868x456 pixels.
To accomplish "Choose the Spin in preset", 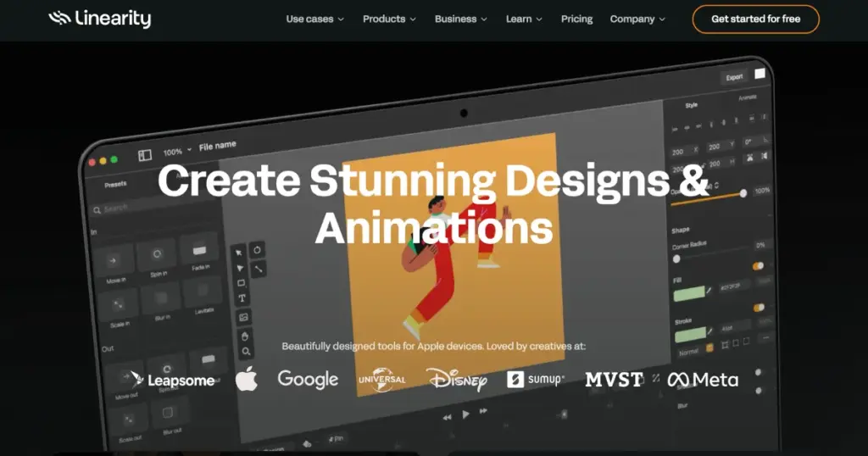I will click(x=157, y=258).
